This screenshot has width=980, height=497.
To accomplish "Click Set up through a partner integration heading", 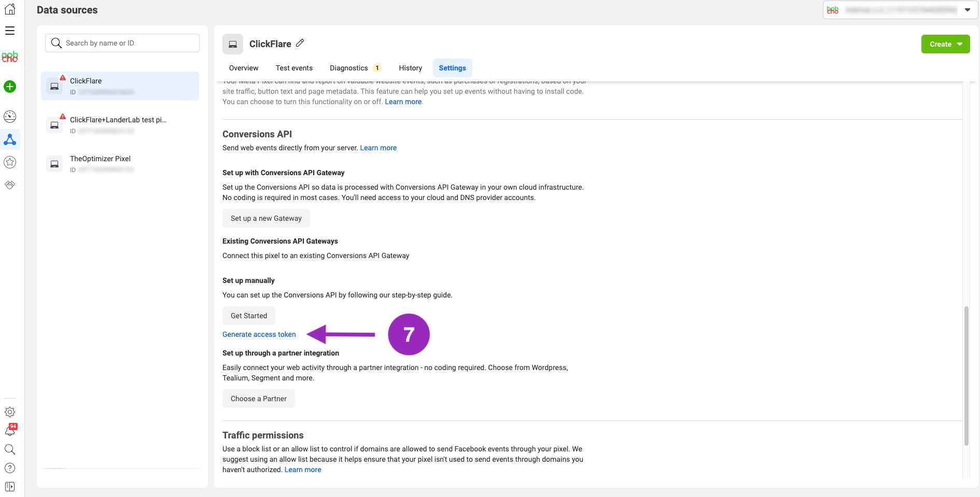I will coord(281,353).
